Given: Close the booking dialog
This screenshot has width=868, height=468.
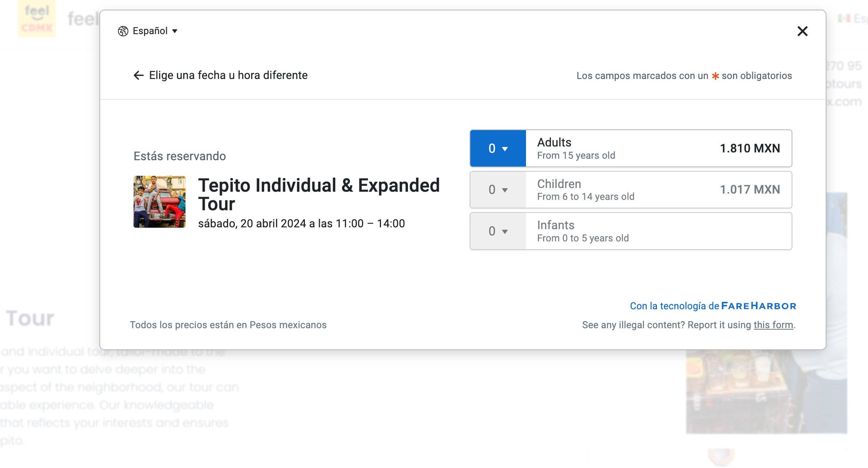Looking at the screenshot, I should pos(803,31).
